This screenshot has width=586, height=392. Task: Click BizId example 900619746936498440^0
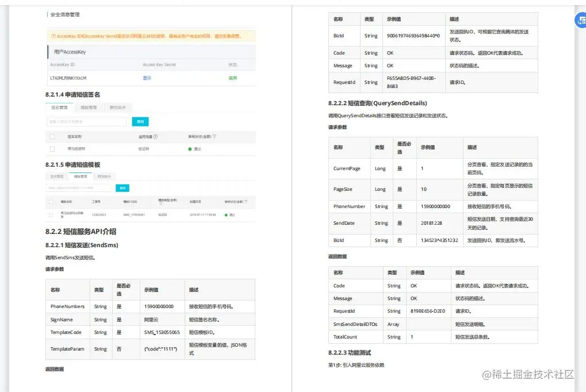(x=413, y=36)
